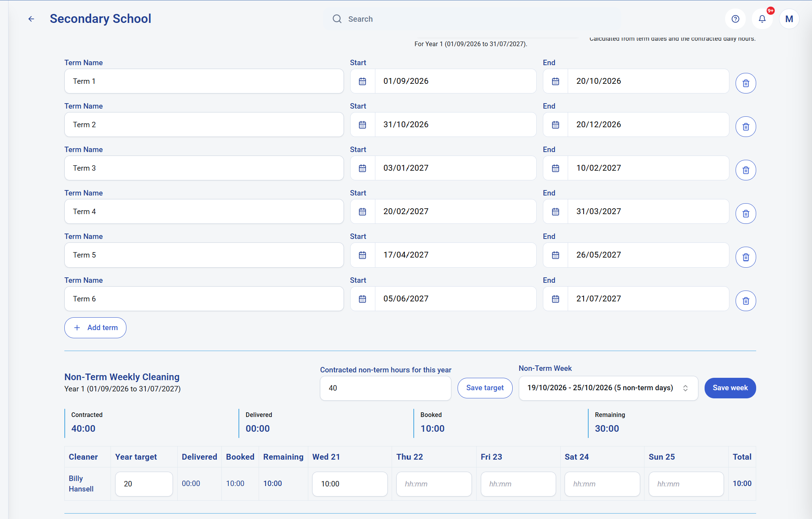Open notifications bell icon
The image size is (812, 519).
(x=762, y=19)
